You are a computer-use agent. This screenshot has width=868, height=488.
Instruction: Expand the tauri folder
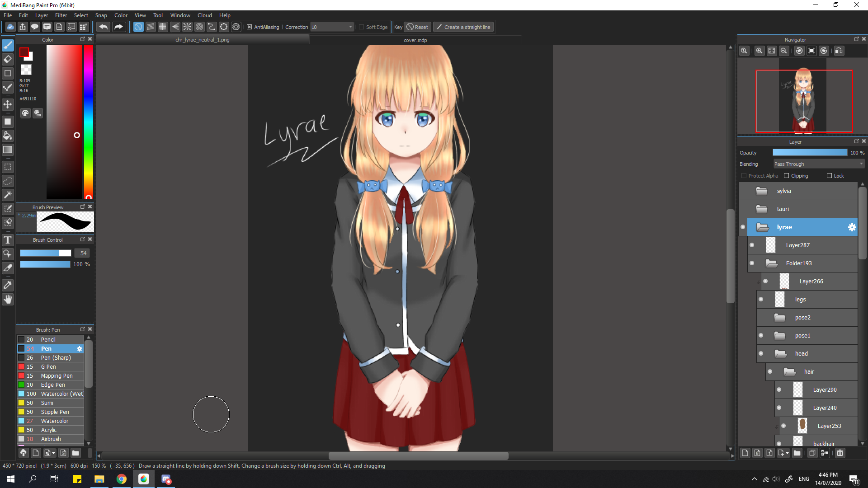tap(762, 209)
